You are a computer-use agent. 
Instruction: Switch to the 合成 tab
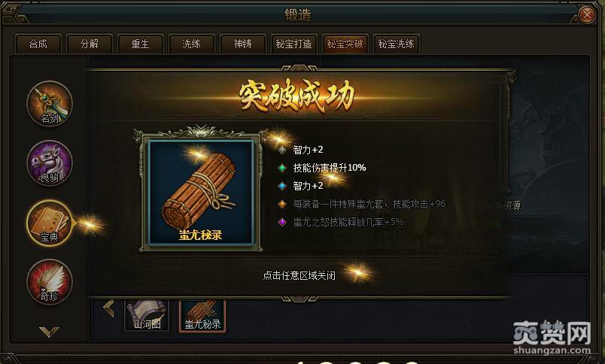(x=38, y=44)
